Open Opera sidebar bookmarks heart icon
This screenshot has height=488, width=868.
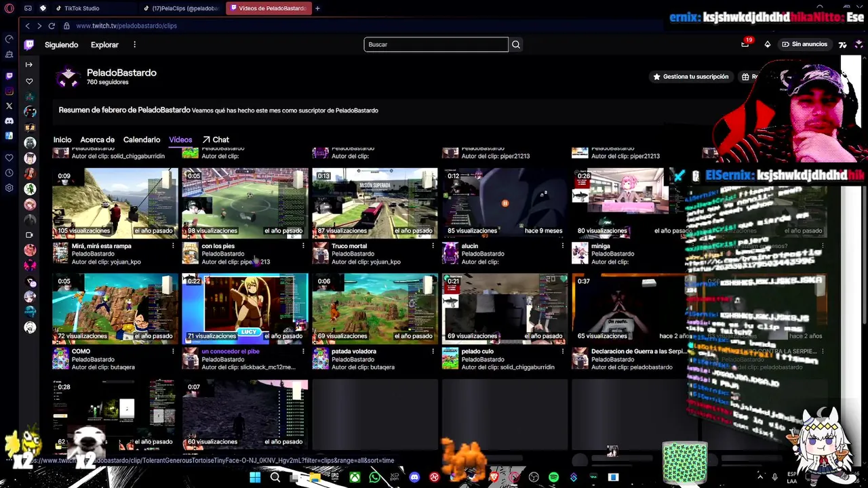(x=9, y=157)
